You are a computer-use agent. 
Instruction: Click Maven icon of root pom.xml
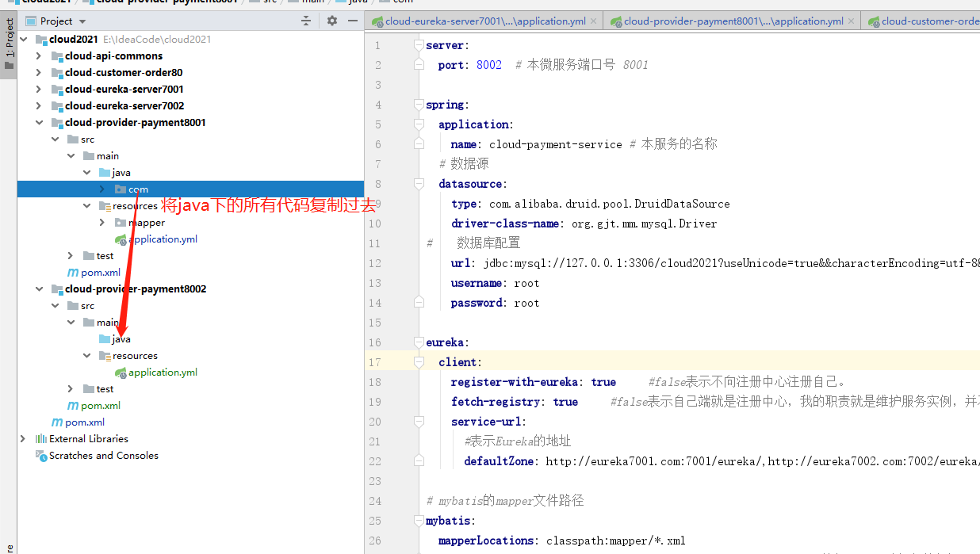pos(57,422)
